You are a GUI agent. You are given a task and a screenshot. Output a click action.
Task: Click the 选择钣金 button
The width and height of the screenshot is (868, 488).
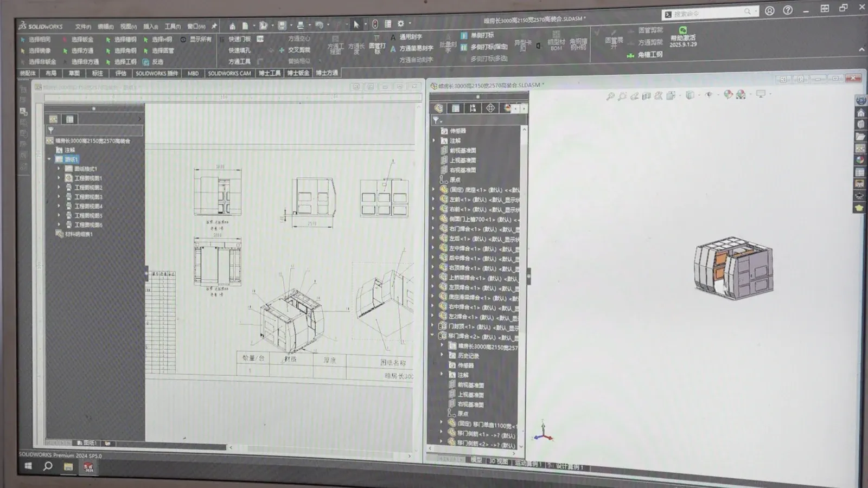pos(78,40)
